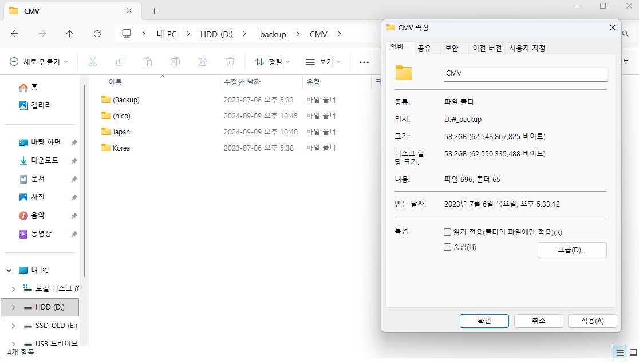Click the navigation pane scrollbar
Viewport: 639px width, 364px height.
click(84, 181)
